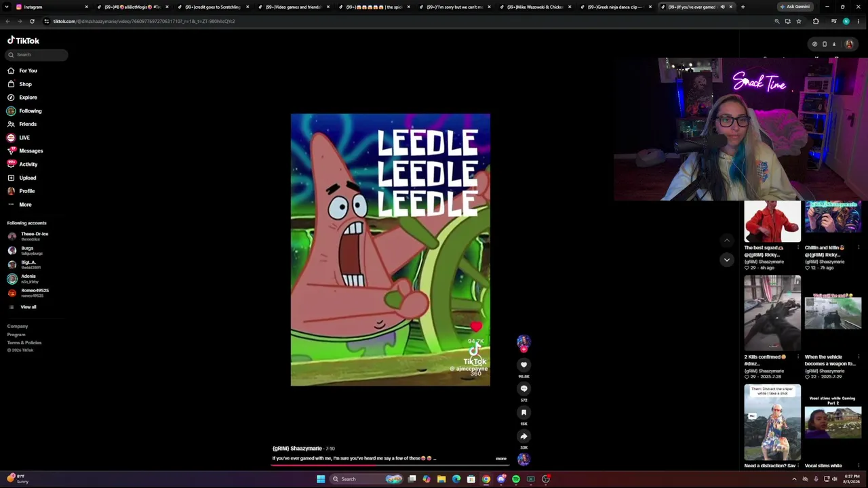Open 'Vocal stims while Gaming' thumbnail

833,423
